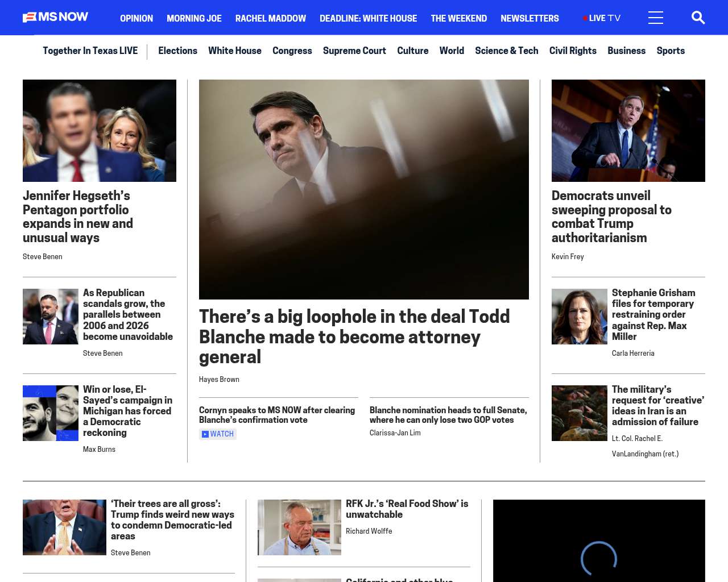Read Jennifer Hegseth's Pentagon portfolio headline
728x582 pixels.
(78, 217)
